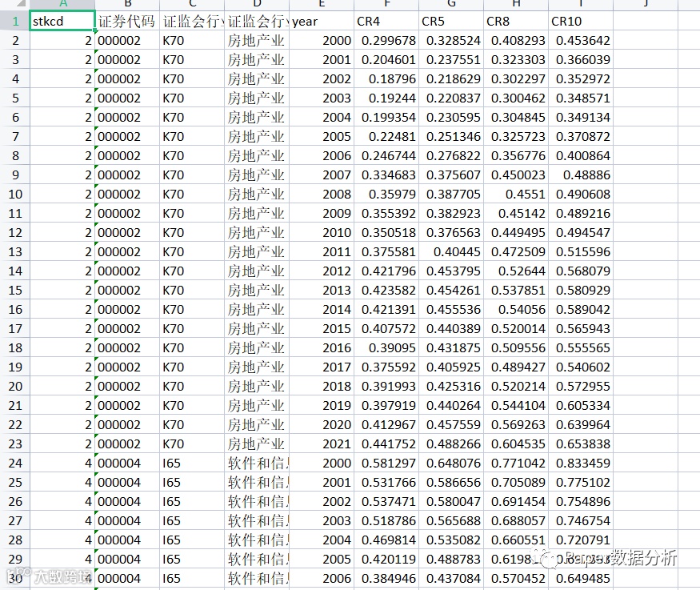Click row header 12
Screen dimensions: 700x590
[14, 232]
